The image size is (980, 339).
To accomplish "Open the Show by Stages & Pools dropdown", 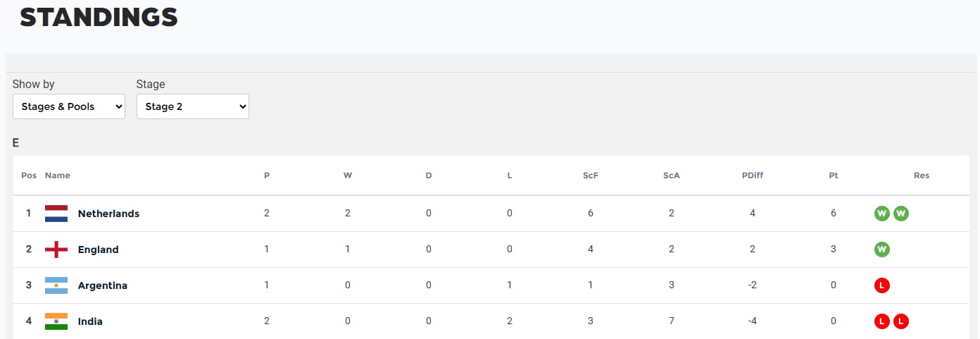I will [69, 106].
